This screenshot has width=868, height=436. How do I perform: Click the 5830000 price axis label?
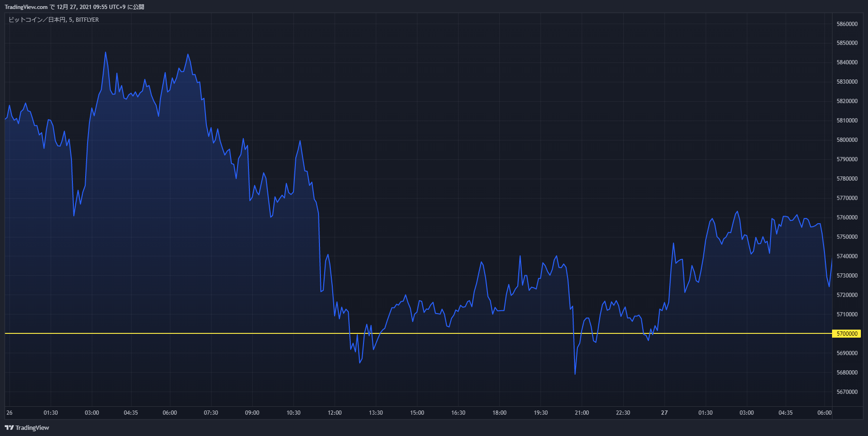[847, 82]
